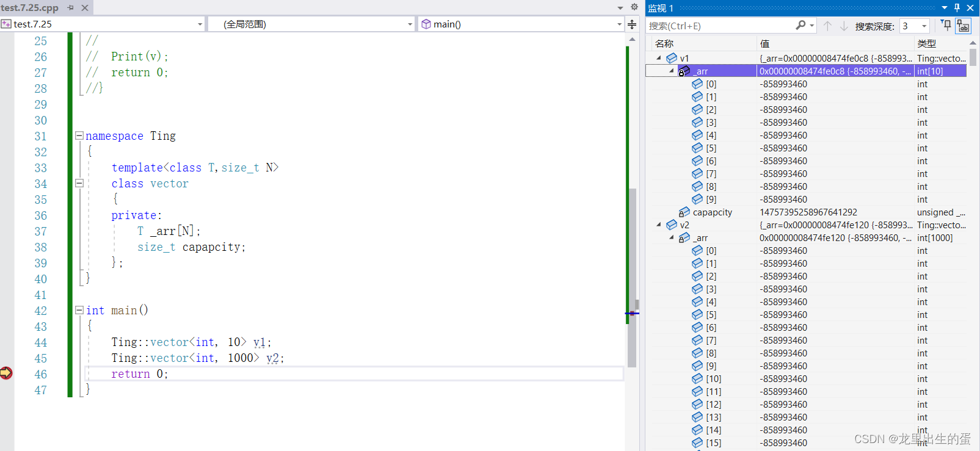This screenshot has width=980, height=451.
Task: Click on 'T _arr[N];' code line
Action: pos(169,231)
